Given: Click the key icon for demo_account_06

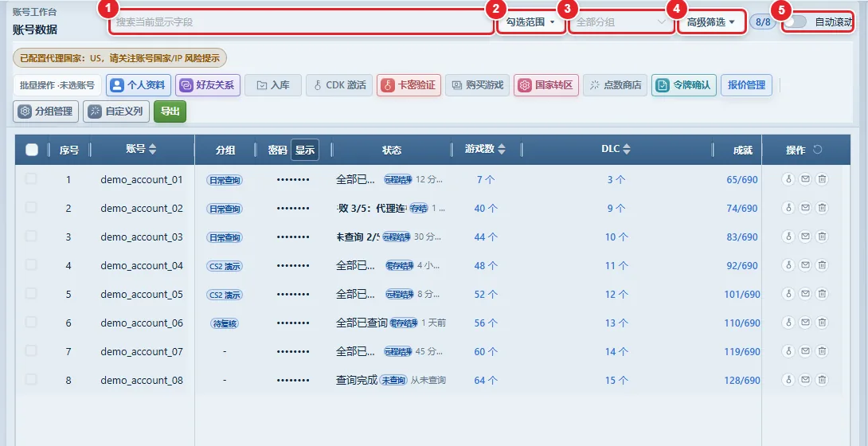Looking at the screenshot, I should point(788,323).
